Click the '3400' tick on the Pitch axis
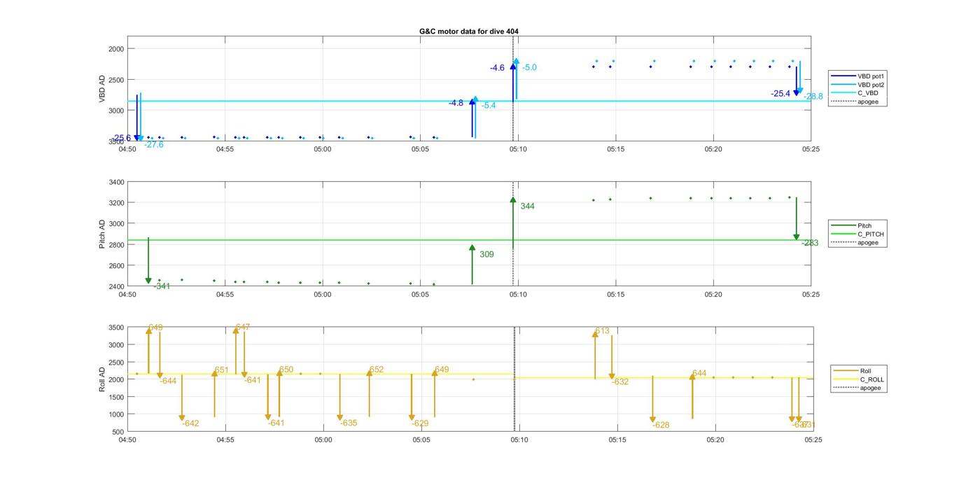 (116, 183)
